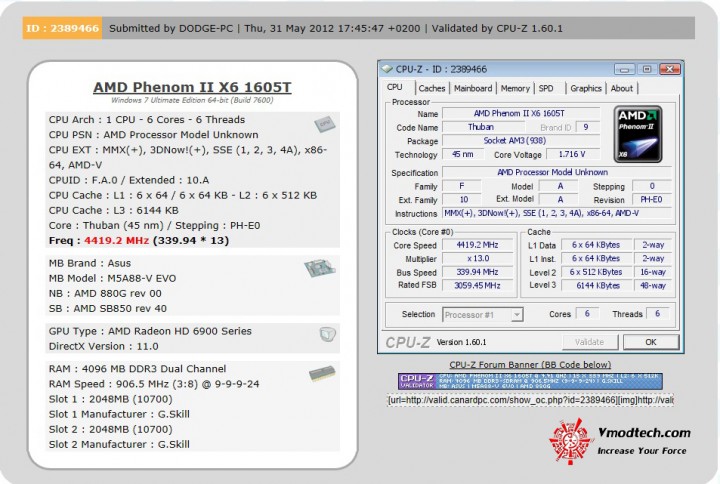Image resolution: width=720 pixels, height=484 pixels.
Task: Click the Package field Socket AM3 (938)
Action: [x=521, y=141]
